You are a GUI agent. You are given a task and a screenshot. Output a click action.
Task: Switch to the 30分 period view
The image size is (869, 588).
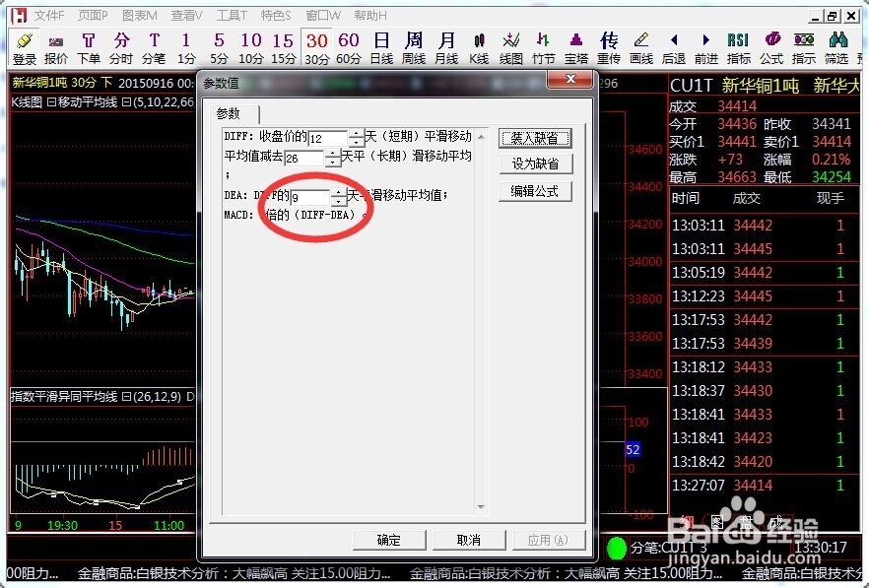point(315,47)
